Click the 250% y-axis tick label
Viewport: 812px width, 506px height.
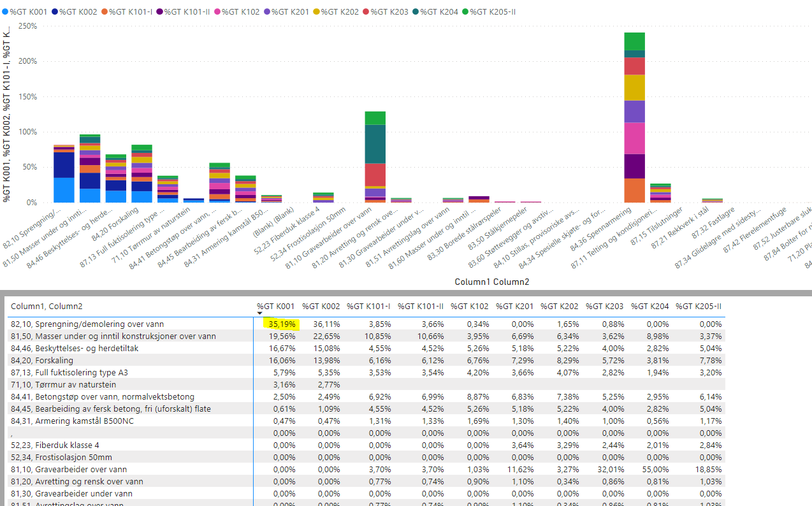coord(28,26)
